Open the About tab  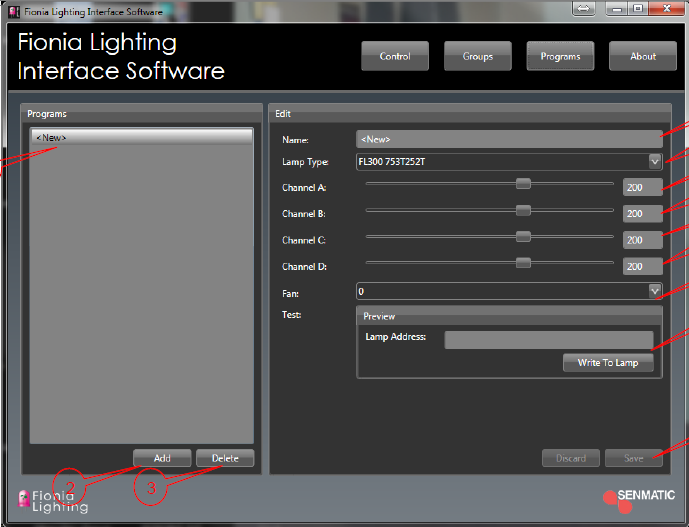coord(643,56)
